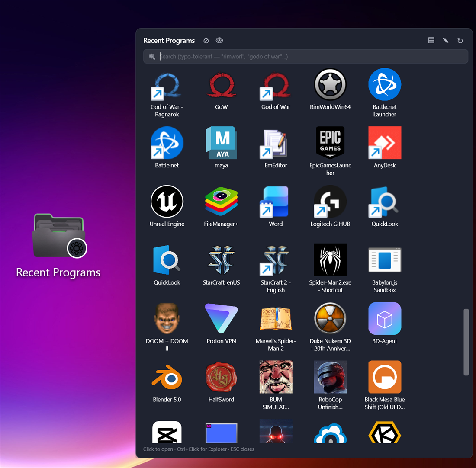The height and width of the screenshot is (468, 476).
Task: Click the pencil edit icon
Action: [x=445, y=40]
